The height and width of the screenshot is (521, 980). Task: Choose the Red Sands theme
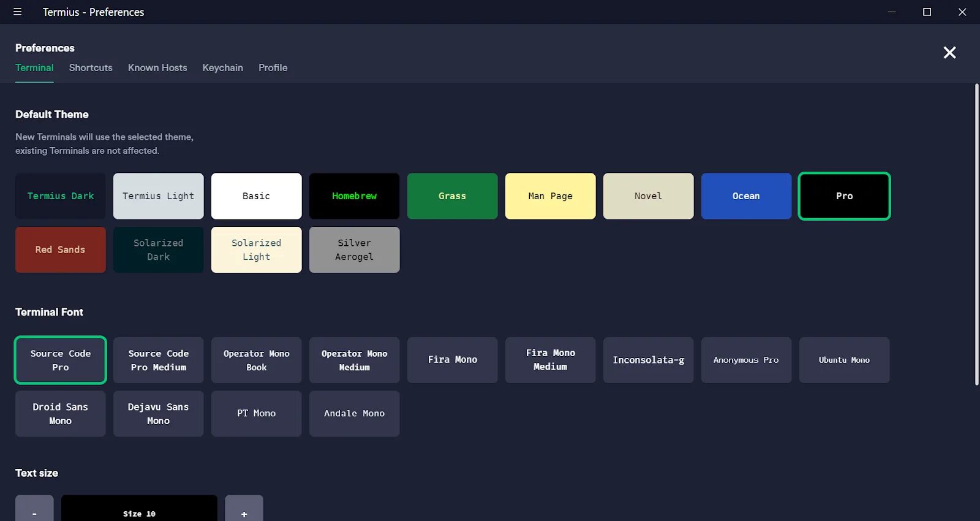61,250
